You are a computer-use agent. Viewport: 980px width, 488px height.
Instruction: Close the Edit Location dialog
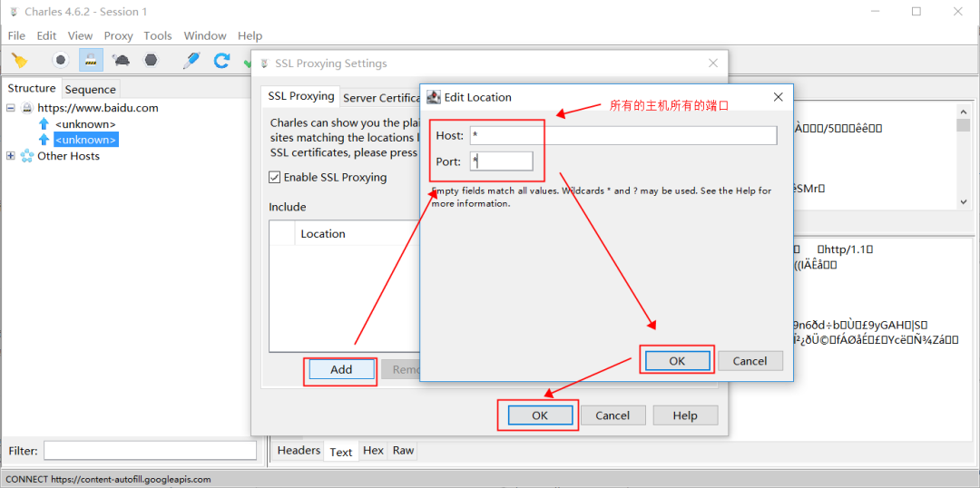[779, 97]
